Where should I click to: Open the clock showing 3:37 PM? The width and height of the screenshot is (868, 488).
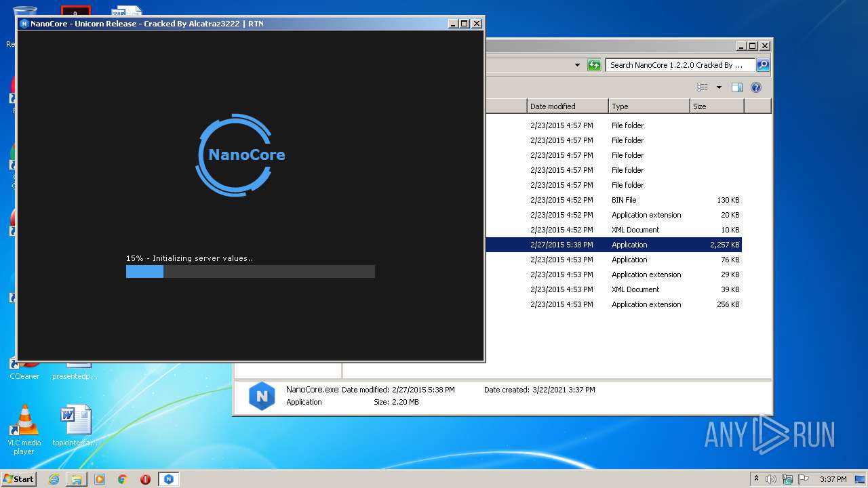pyautogui.click(x=833, y=479)
